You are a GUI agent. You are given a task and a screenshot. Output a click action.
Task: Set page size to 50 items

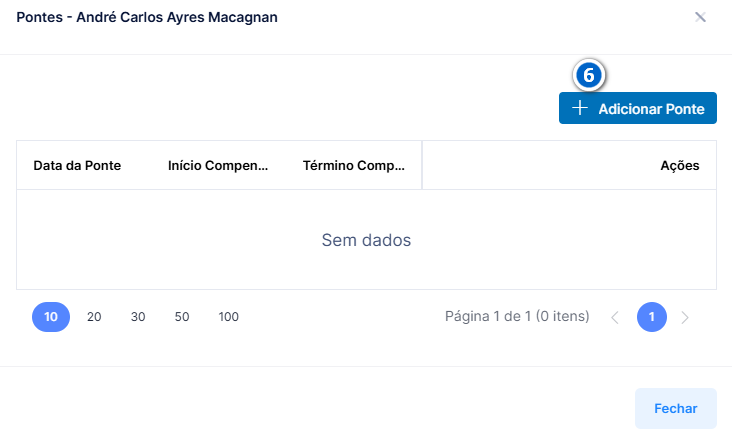tap(182, 317)
